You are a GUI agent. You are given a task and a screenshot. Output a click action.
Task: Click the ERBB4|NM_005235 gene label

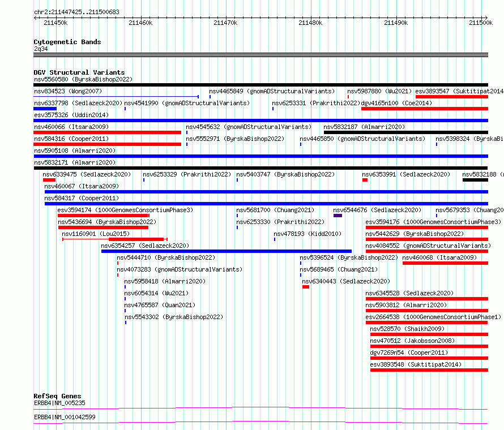[x=60, y=403]
